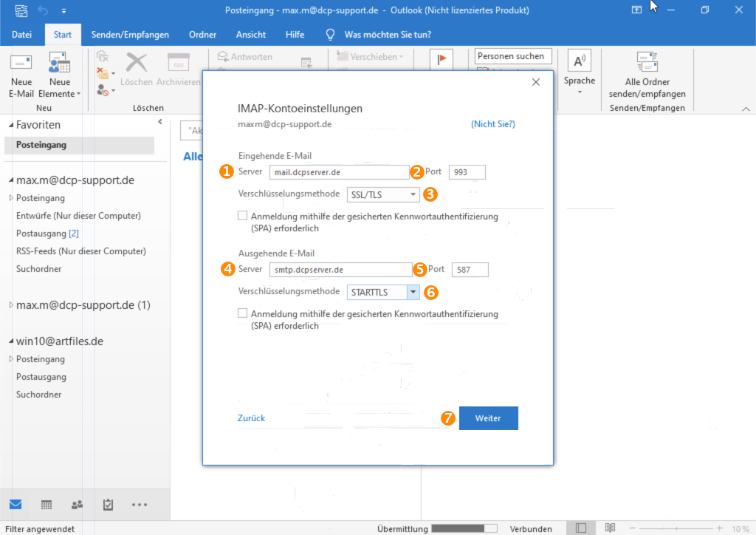Click the Archivieren icon

179,63
